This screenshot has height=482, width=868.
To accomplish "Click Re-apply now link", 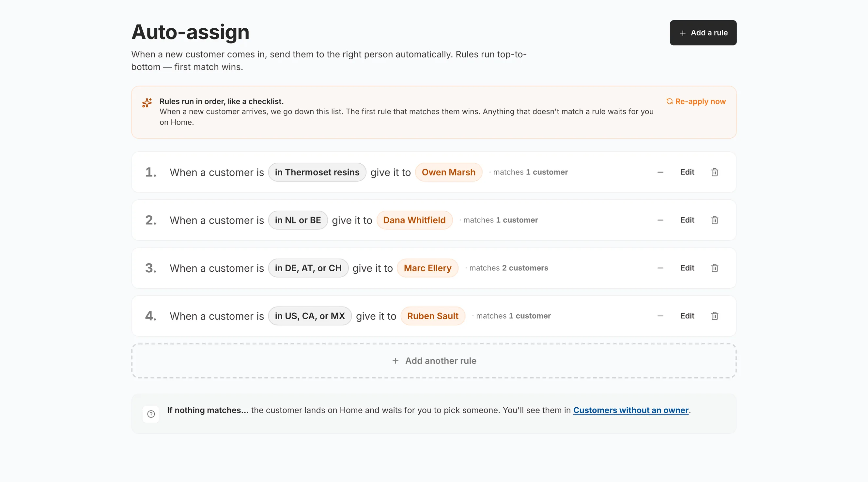I will click(696, 101).
